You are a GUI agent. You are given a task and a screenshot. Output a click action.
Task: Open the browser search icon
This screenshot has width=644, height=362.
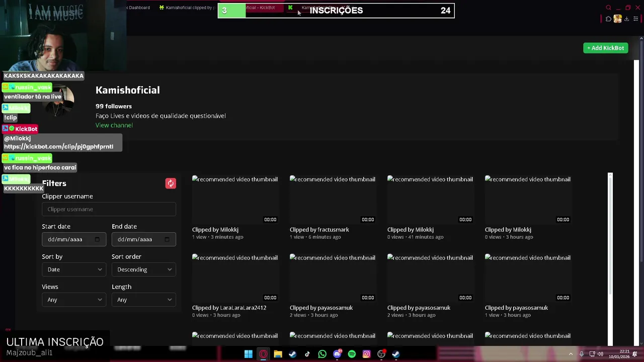coord(608,8)
